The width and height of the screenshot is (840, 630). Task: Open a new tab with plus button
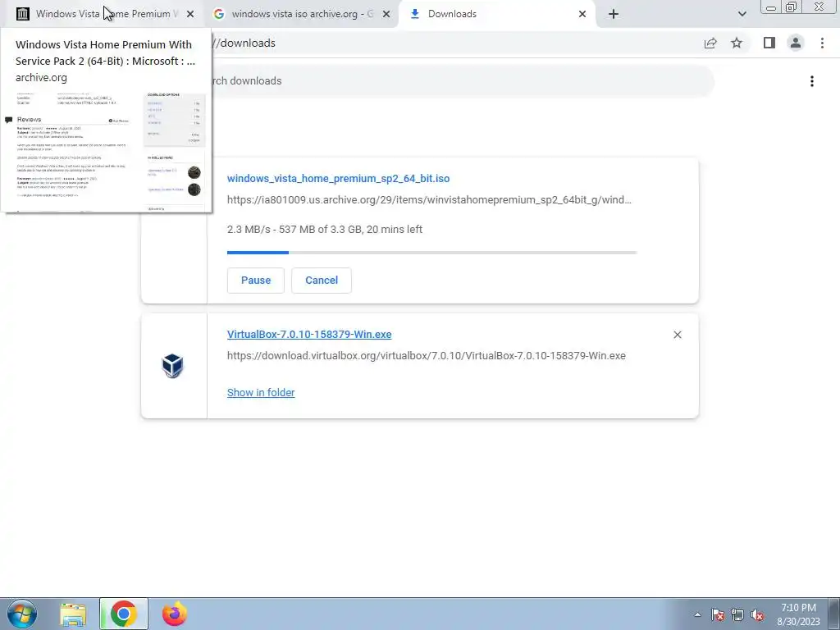point(614,15)
